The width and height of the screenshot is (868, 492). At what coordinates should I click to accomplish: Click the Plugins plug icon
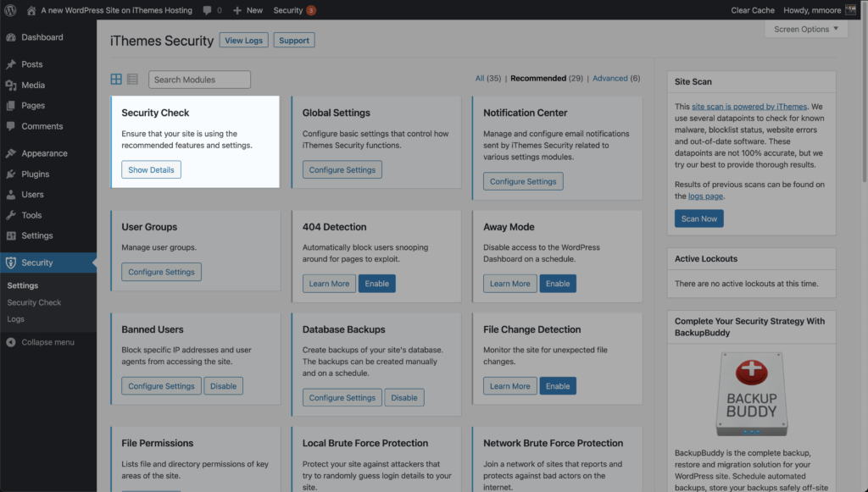click(10, 174)
